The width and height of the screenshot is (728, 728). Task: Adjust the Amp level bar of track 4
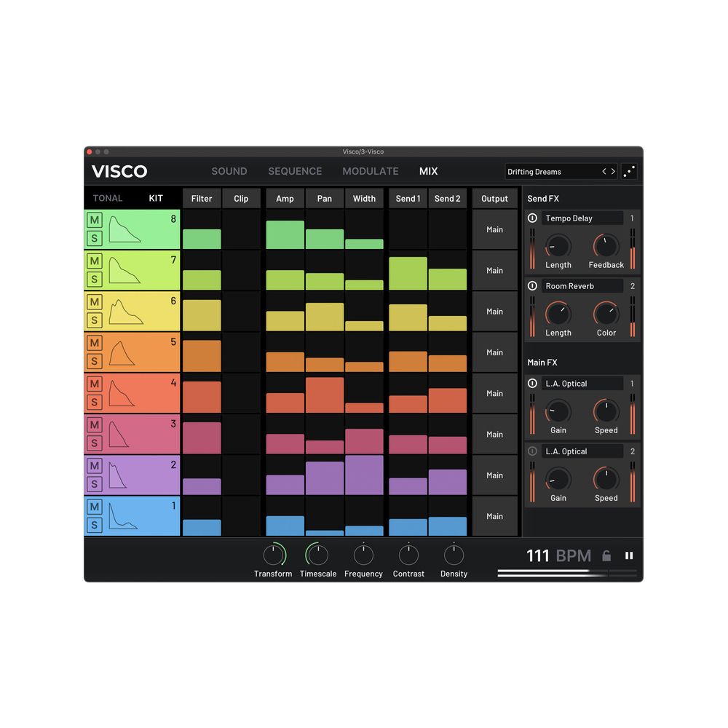(285, 403)
